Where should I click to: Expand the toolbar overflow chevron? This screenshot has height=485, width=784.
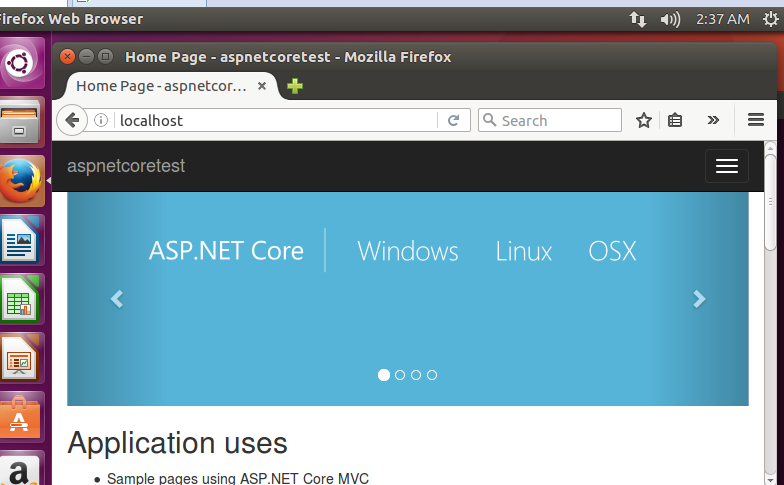point(713,121)
